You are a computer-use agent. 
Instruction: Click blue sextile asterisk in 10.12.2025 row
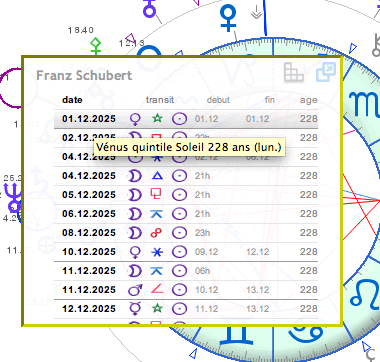(157, 252)
